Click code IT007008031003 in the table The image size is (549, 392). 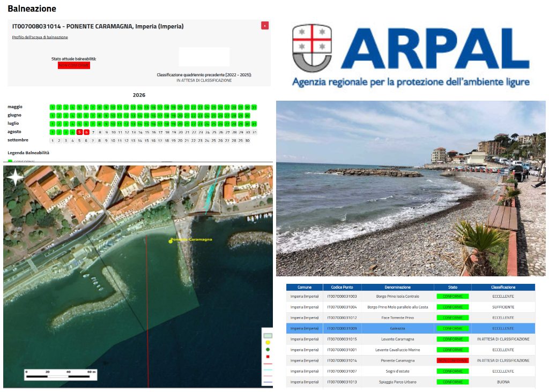(342, 296)
